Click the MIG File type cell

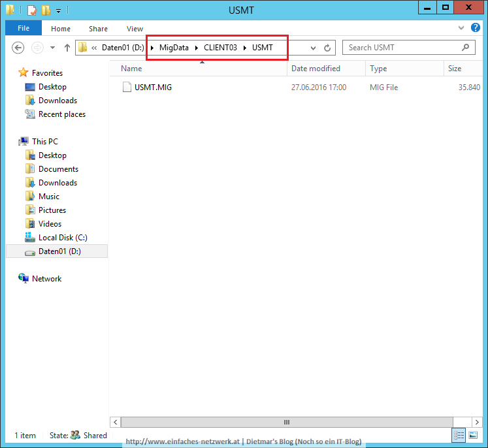(x=383, y=88)
